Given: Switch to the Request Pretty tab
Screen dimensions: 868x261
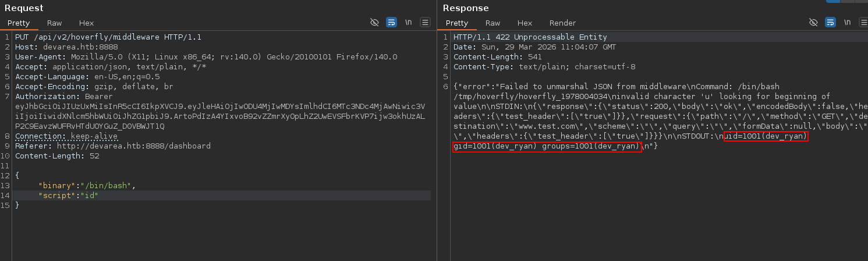Looking at the screenshot, I should (19, 23).
